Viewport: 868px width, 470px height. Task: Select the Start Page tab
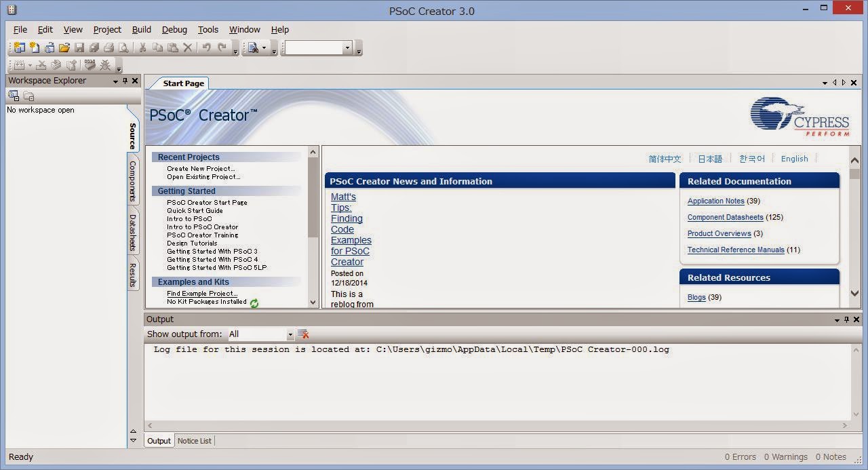[183, 83]
